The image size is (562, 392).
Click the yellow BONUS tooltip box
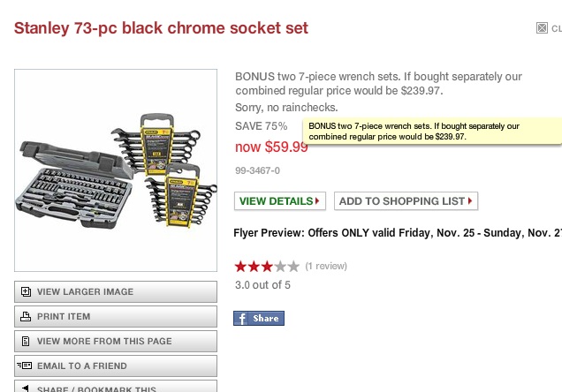tap(432, 132)
